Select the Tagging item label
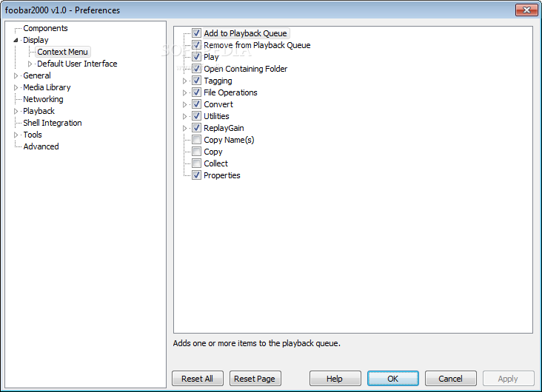 pos(218,81)
